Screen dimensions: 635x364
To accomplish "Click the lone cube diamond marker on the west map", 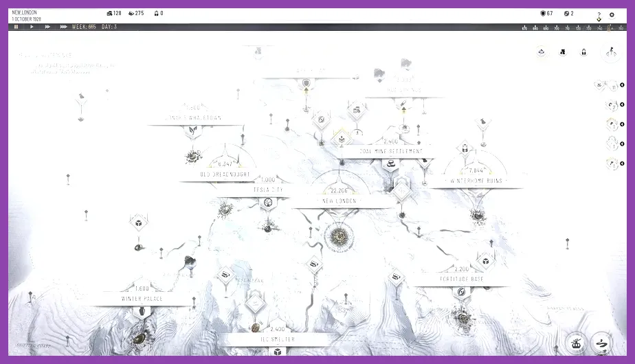I will tap(139, 223).
